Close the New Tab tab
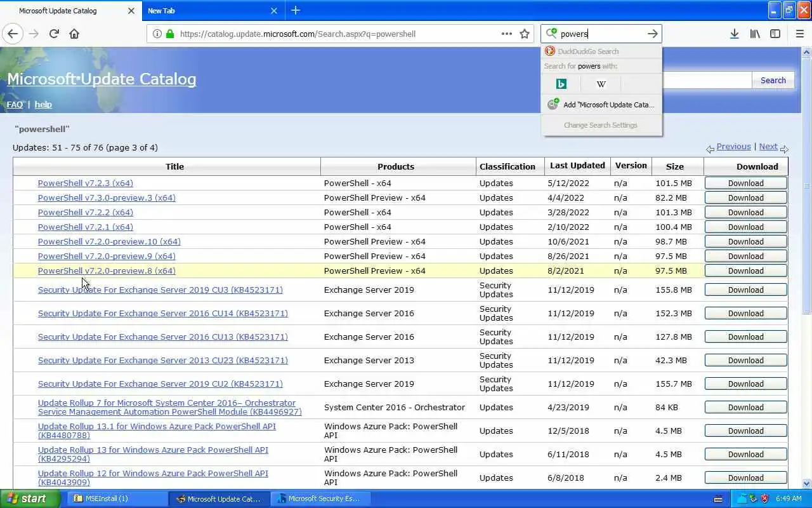 pos(274,11)
